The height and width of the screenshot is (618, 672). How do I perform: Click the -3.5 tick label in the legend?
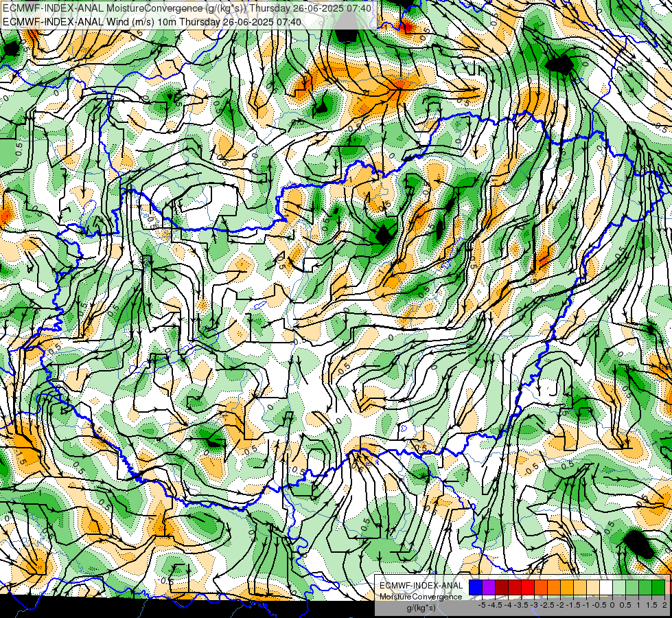pos(521,605)
